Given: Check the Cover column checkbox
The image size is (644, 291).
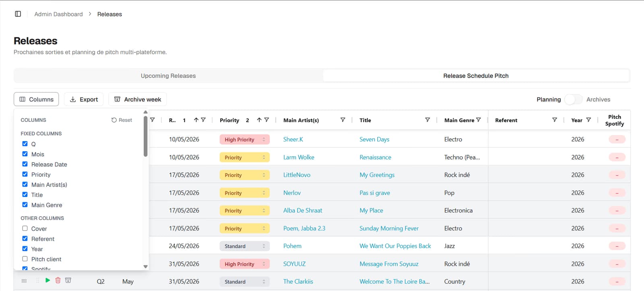Looking at the screenshot, I should click(25, 228).
